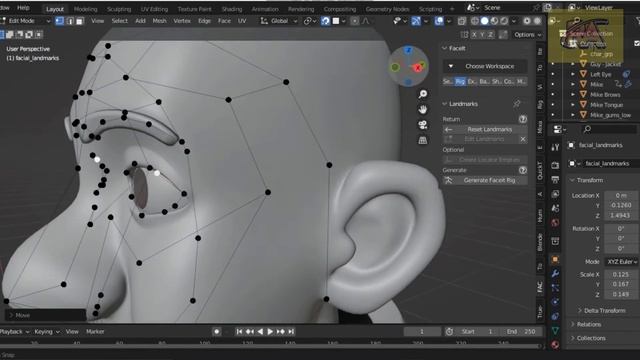Toggle show gizmo button

pos(416,21)
